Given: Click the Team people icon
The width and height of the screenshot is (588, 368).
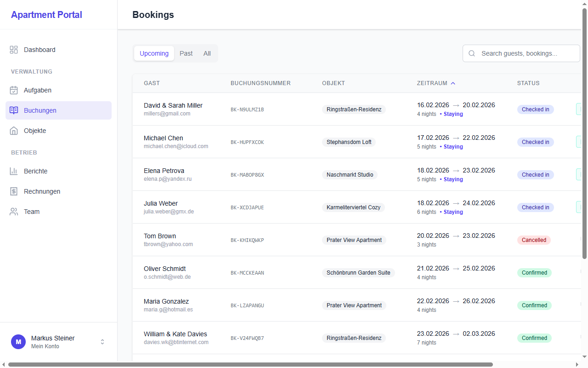Looking at the screenshot, I should tap(14, 212).
